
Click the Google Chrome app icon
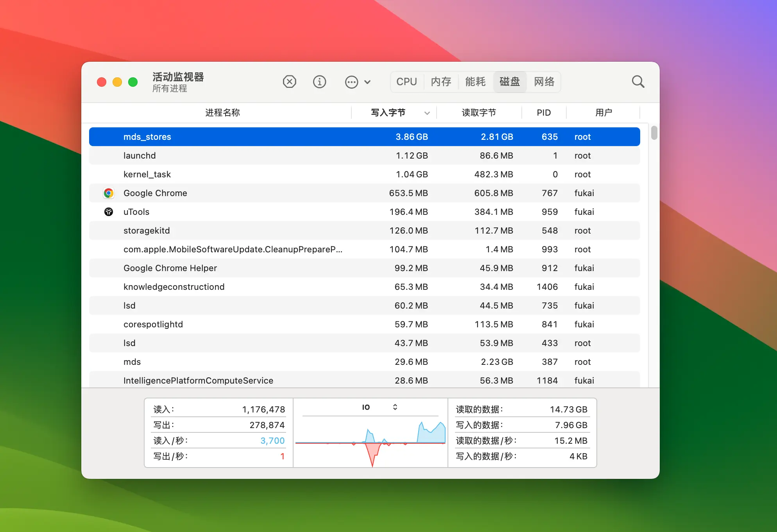click(x=109, y=193)
